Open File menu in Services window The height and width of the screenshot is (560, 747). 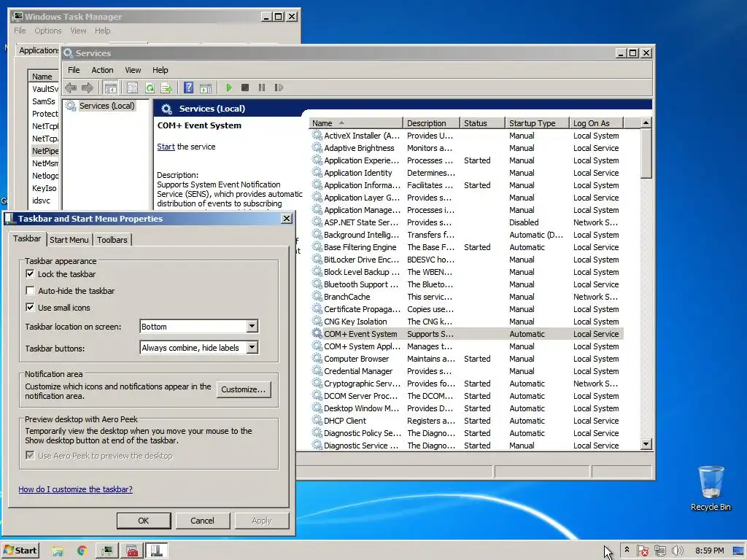[x=74, y=70]
